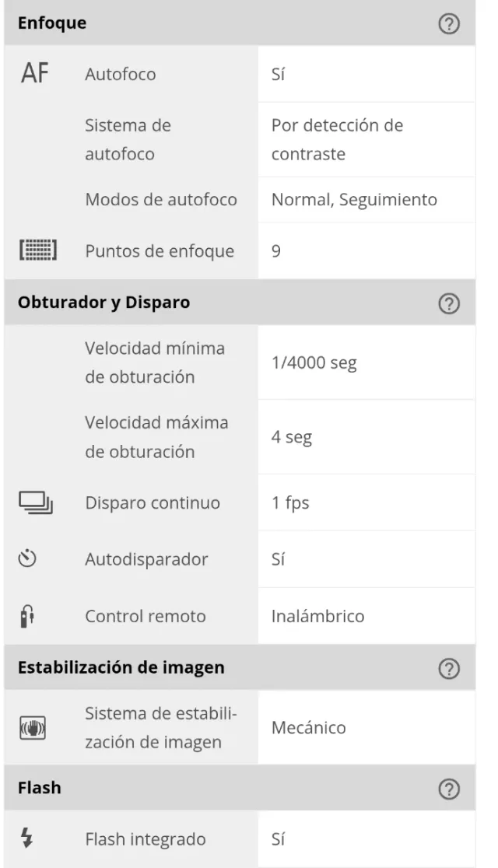Open the Flash section help icon

(449, 789)
